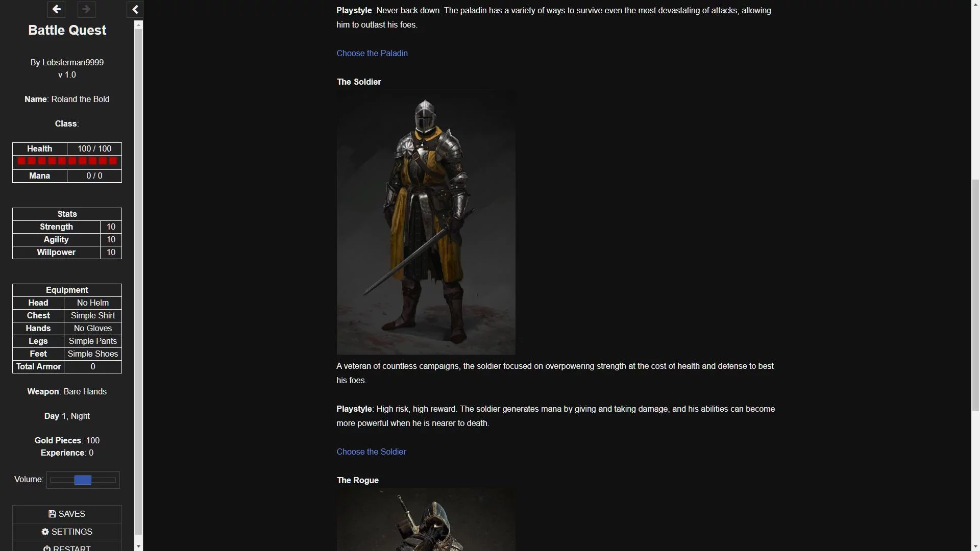The height and width of the screenshot is (551, 980).
Task: Adjust the Volume slider
Action: coord(83,480)
